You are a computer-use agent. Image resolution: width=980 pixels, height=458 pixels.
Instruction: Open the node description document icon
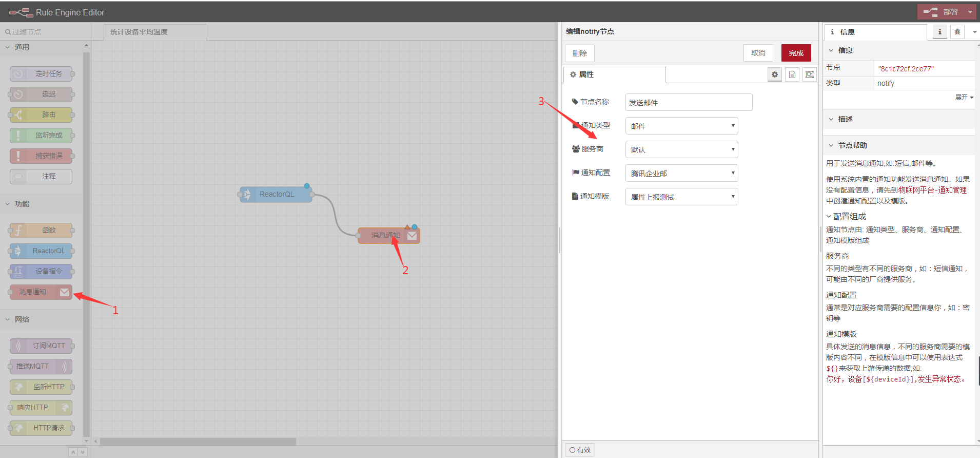point(792,74)
